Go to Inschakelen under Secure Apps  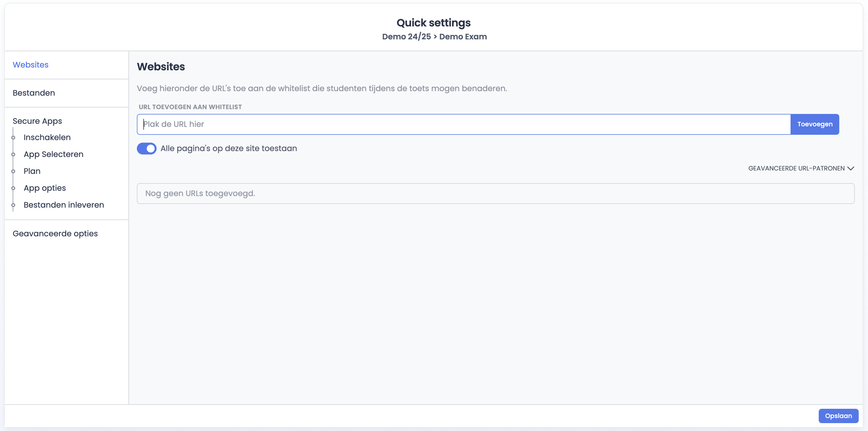(x=47, y=137)
